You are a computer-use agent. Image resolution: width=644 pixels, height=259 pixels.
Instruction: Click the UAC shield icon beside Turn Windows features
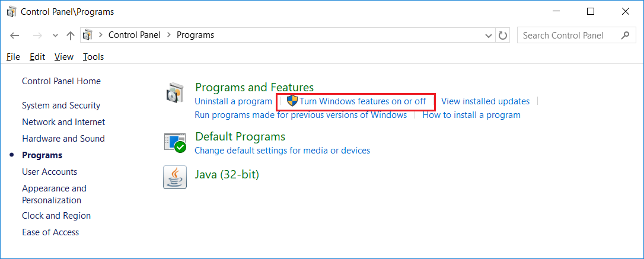[x=292, y=101]
